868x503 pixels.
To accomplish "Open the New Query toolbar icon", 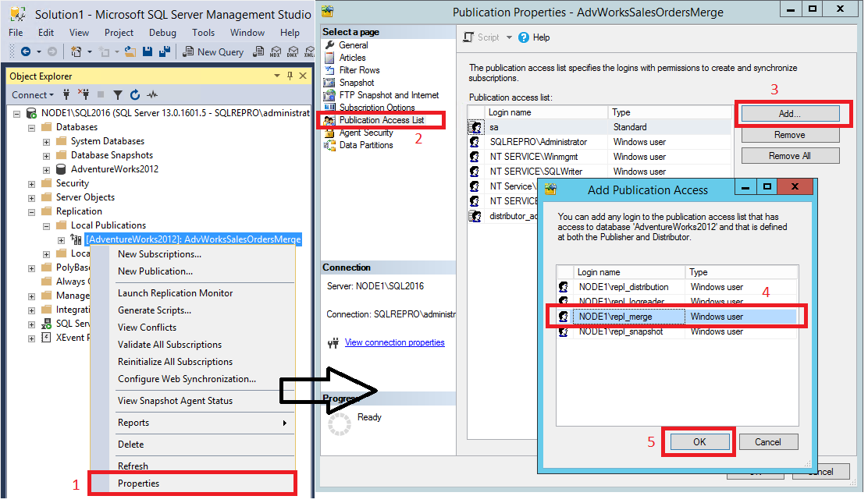I will (x=213, y=51).
